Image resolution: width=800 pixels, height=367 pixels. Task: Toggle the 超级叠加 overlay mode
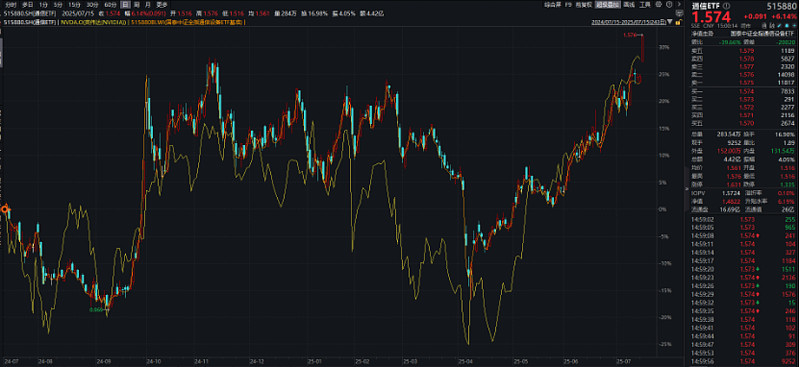(607, 4)
